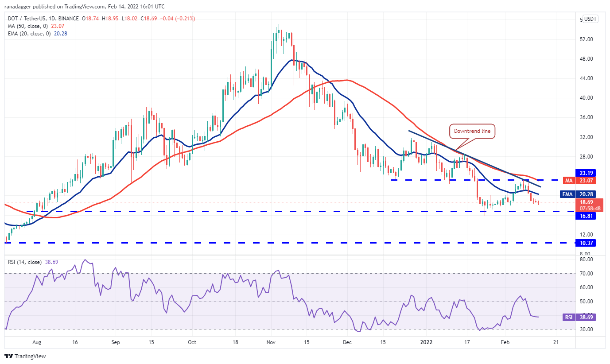610x364 pixels.
Task: Select the 23.19 blue price level label
Action: coord(585,173)
